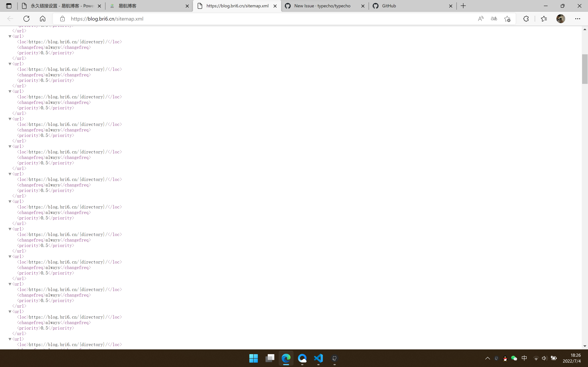
Task: Open Settings and more ellipsis menu
Action: (578, 19)
